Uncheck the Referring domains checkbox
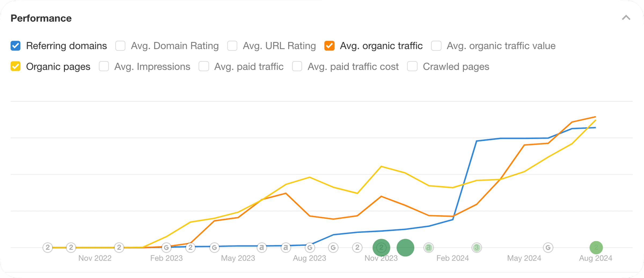 [x=16, y=46]
